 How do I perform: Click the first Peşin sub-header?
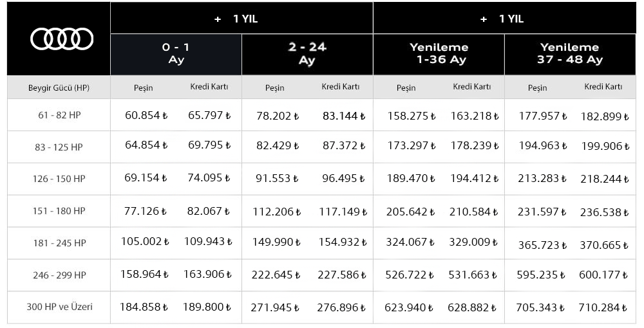point(143,87)
